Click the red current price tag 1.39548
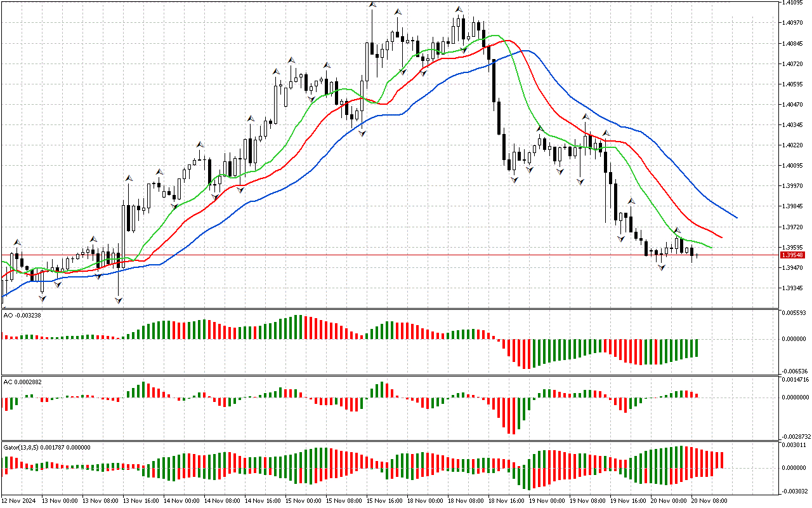The height and width of the screenshot is (508, 812). click(x=794, y=255)
